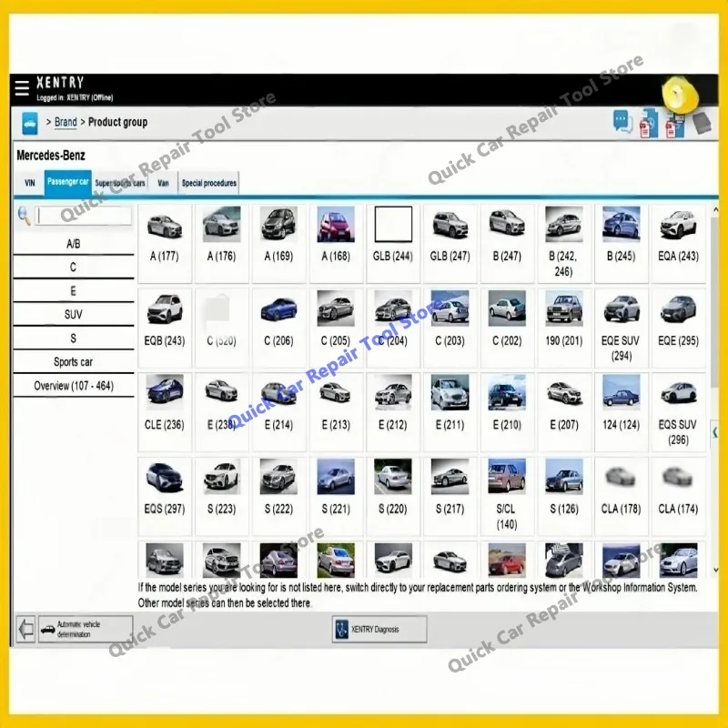This screenshot has width=728, height=728.
Task: Click the model search input field
Action: [x=84, y=216]
